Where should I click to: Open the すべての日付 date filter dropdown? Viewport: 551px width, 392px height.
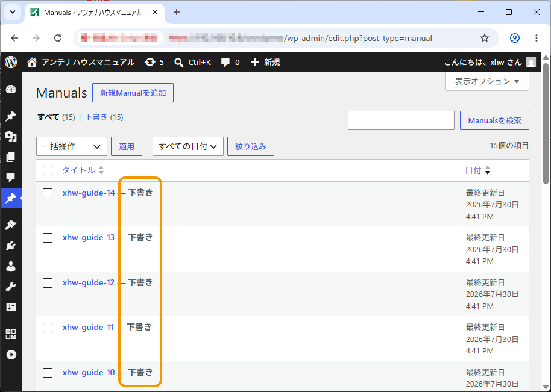point(188,146)
